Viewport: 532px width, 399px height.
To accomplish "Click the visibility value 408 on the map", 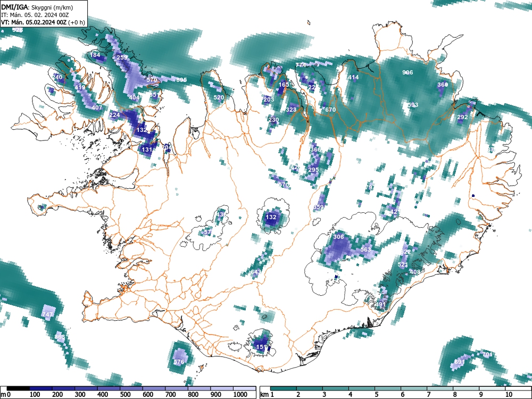I will click(415, 272).
